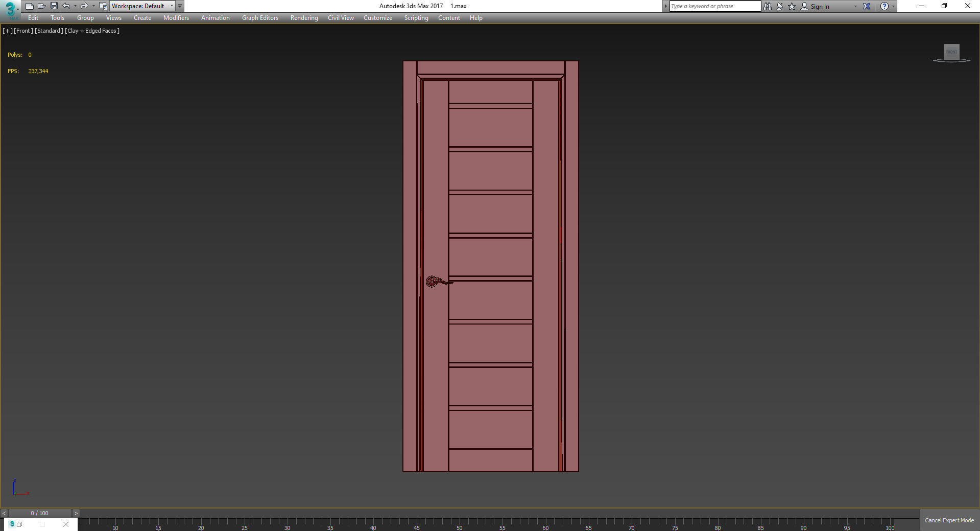Open the Modifiers menu
Viewport: 980px width, 531px height.
[x=176, y=18]
